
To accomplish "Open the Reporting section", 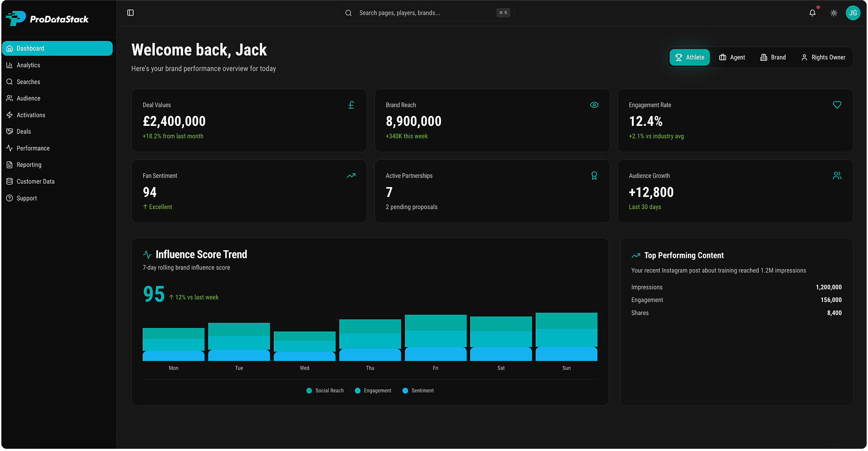I will pos(29,165).
